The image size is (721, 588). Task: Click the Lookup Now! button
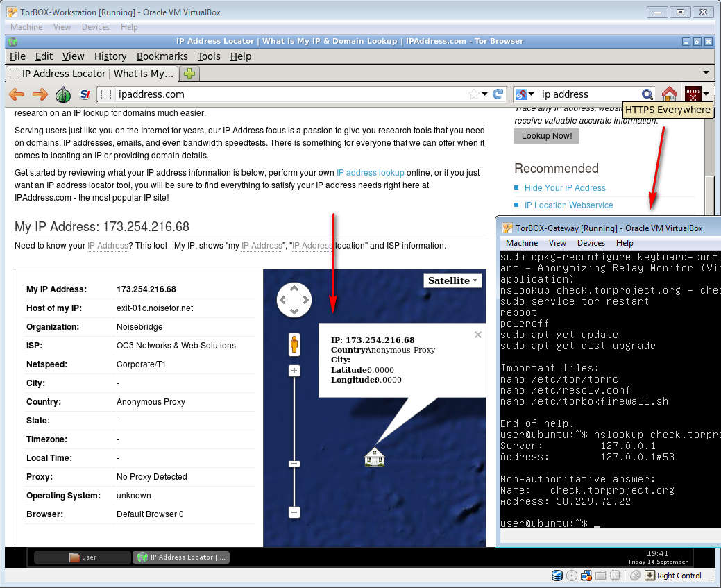546,136
